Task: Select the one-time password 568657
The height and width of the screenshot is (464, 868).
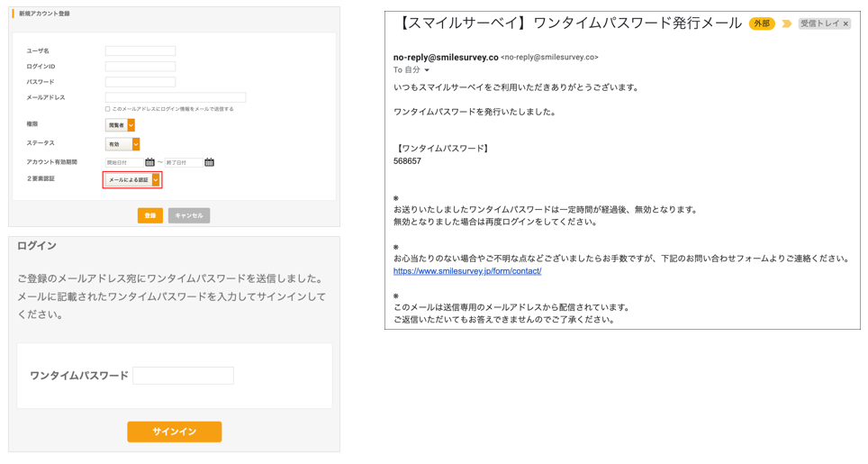Action: (x=407, y=161)
